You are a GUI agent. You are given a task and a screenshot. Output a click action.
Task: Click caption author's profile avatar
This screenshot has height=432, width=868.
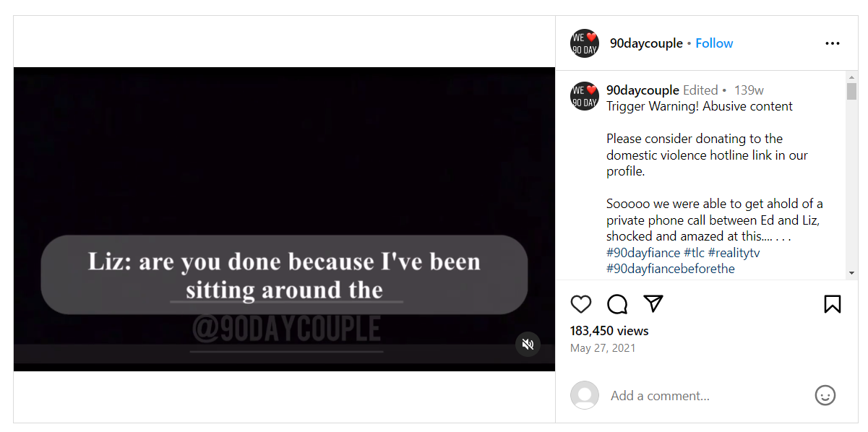[585, 95]
